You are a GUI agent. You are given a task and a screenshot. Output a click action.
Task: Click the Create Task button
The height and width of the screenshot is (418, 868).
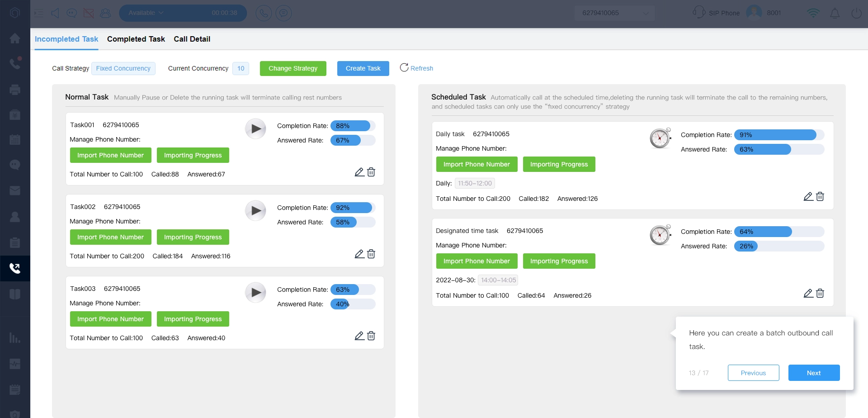click(x=363, y=68)
